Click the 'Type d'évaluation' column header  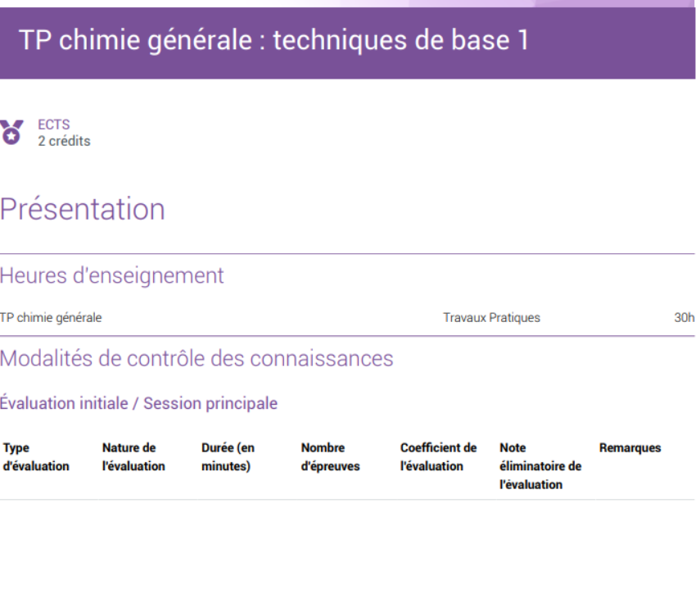36,457
